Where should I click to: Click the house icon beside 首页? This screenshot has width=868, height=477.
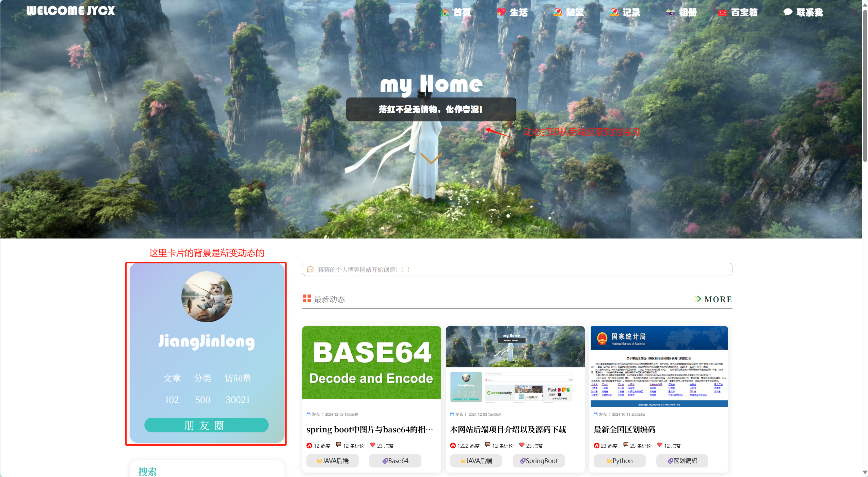coord(445,13)
